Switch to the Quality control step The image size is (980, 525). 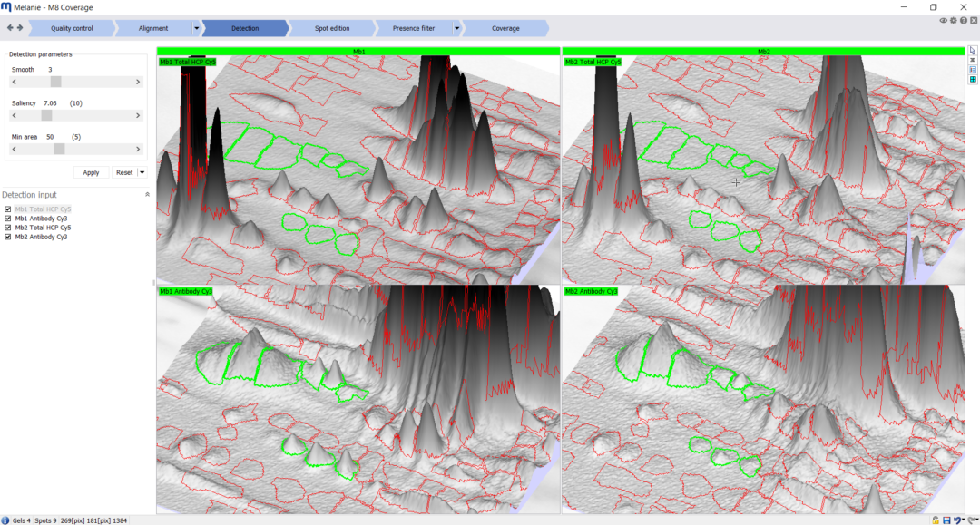tap(72, 28)
